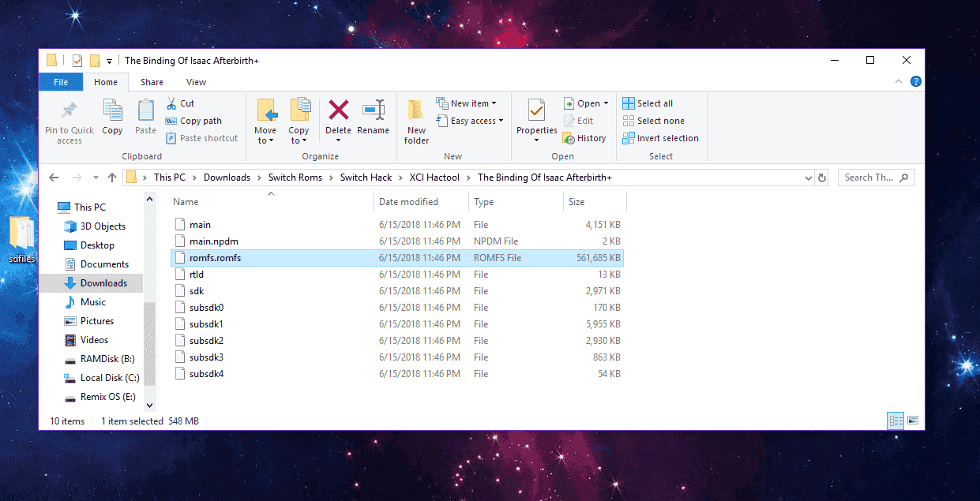
Task: Open Windows Explorer help icon
Action: coord(915,81)
